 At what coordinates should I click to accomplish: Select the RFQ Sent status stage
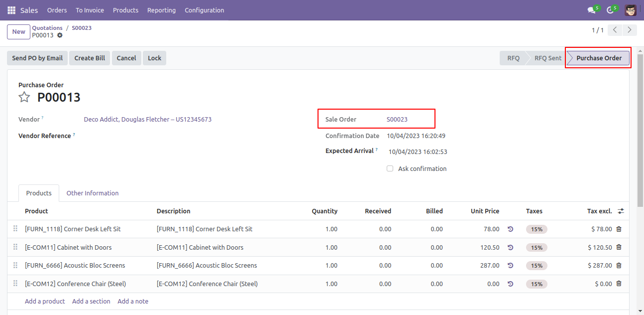pyautogui.click(x=547, y=58)
